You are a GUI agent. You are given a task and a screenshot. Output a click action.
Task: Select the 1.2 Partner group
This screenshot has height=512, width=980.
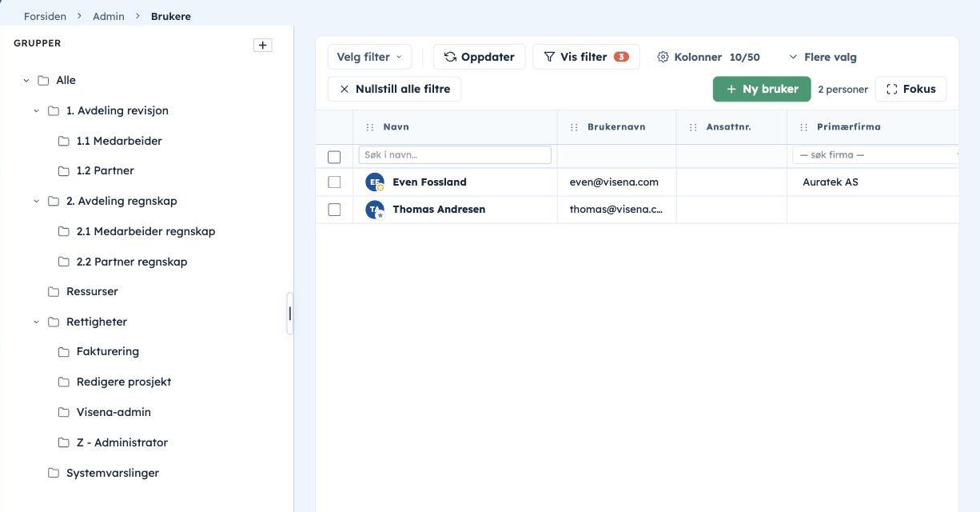tap(105, 170)
